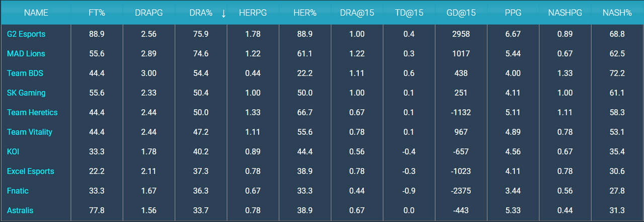This screenshot has width=644, height=222.
Task: View the Team Vitality team page
Action: coord(30,132)
